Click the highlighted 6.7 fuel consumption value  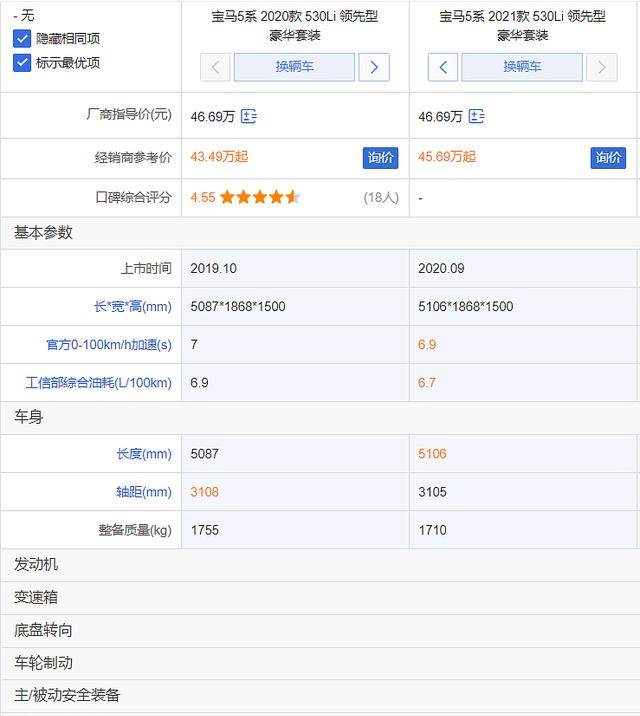click(x=427, y=383)
